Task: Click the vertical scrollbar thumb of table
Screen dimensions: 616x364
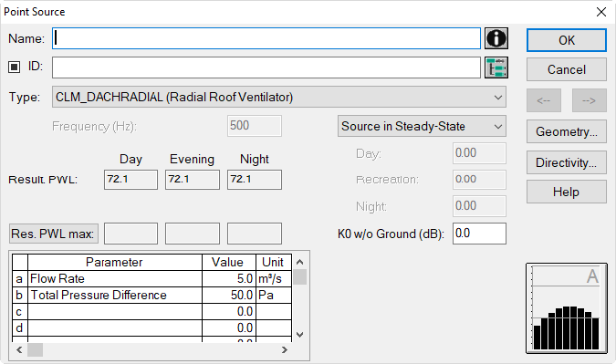Action: click(299, 276)
